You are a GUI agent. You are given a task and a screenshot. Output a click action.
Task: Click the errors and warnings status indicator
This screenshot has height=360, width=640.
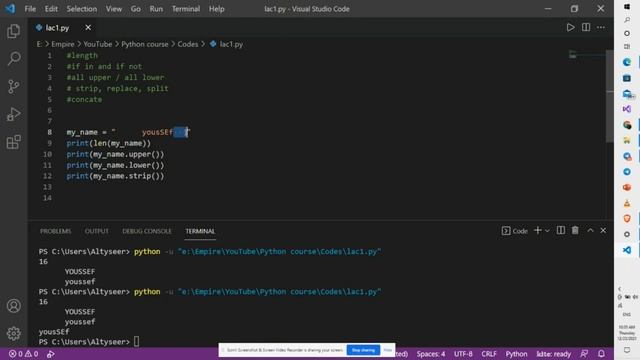[23, 354]
